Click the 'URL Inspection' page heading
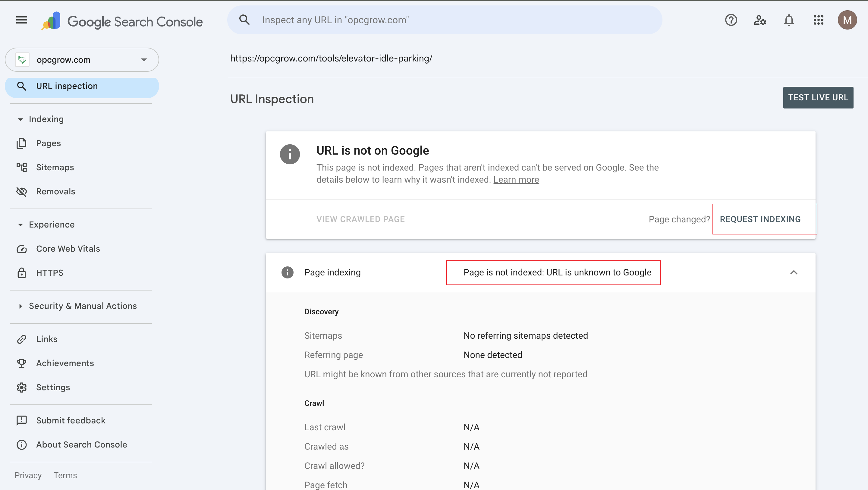This screenshot has width=868, height=490. pos(272,99)
